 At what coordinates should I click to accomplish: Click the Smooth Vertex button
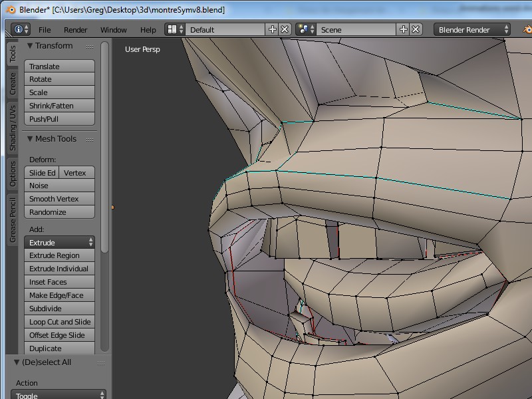click(x=59, y=198)
